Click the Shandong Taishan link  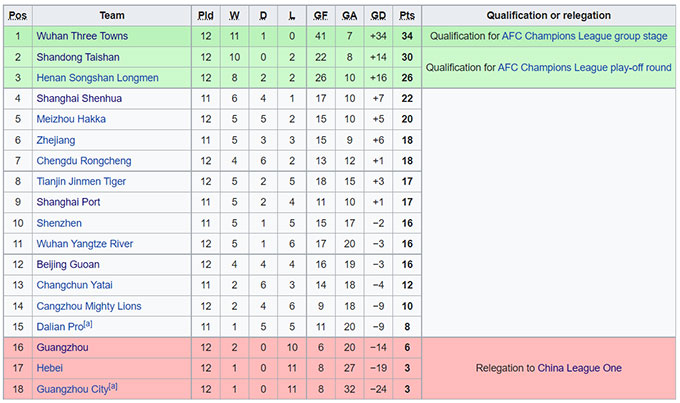pos(77,57)
